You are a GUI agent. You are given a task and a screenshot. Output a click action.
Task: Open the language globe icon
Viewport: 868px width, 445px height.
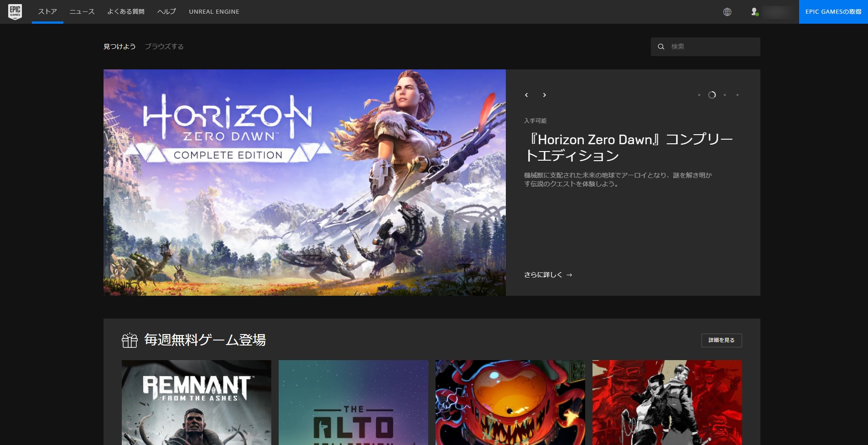click(727, 12)
